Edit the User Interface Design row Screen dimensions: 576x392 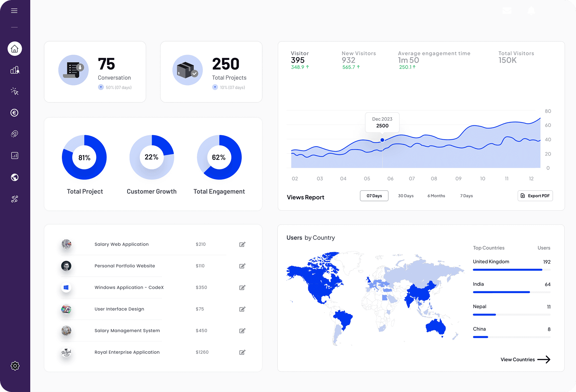coord(242,309)
